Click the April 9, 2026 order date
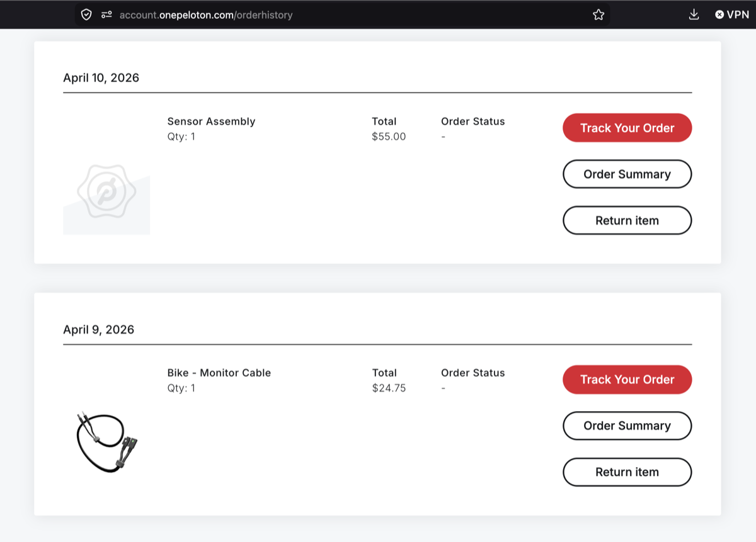This screenshot has height=542, width=756. 98,330
